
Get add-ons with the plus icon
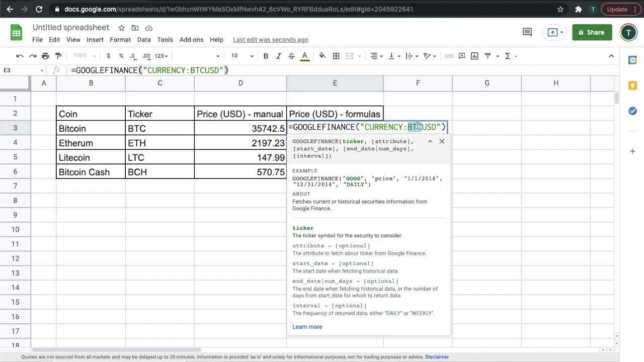click(632, 151)
